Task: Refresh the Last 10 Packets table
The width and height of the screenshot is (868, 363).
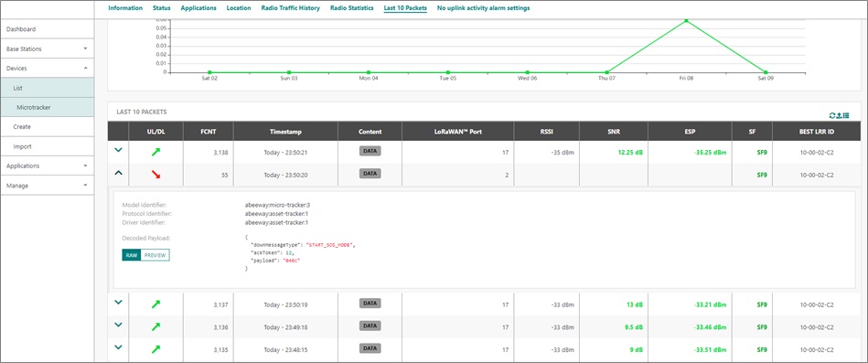Action: (832, 115)
